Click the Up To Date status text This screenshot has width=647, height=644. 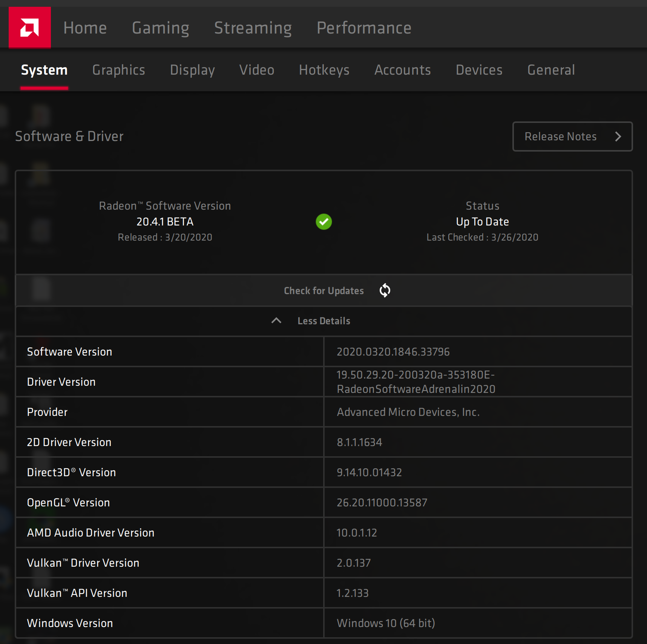point(482,222)
